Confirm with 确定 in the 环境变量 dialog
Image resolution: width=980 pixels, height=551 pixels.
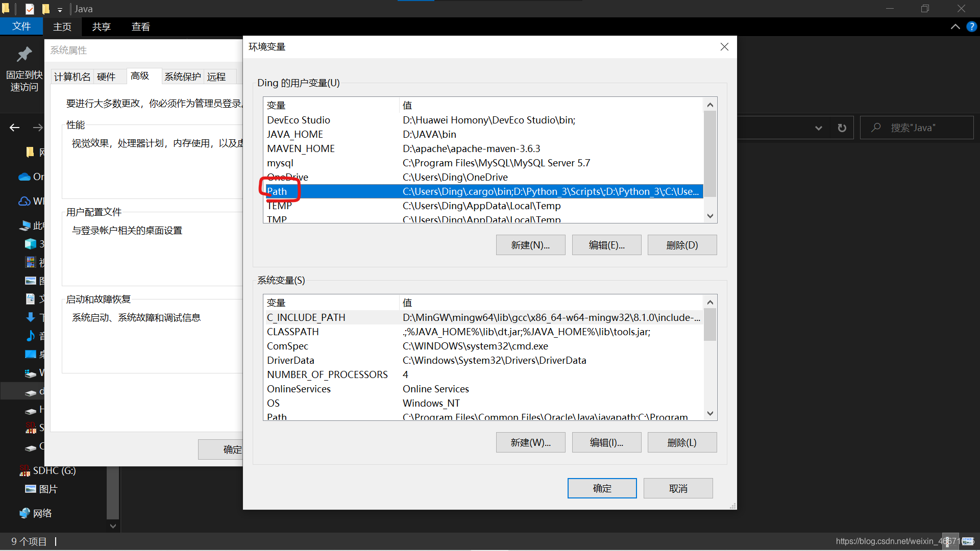pos(602,488)
